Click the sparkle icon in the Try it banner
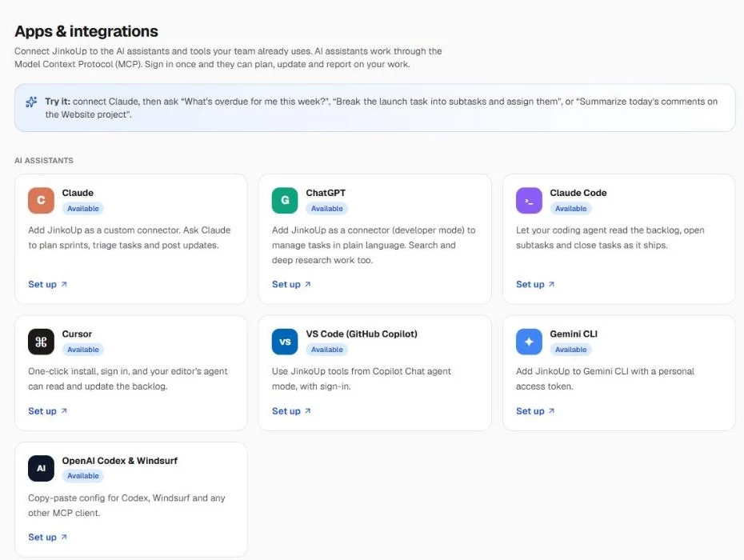 coord(31,102)
